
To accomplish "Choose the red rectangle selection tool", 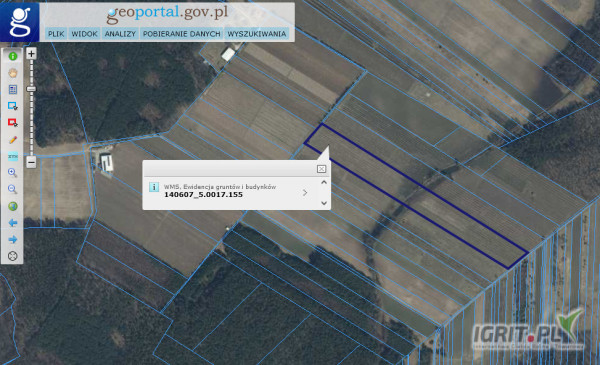I will pos(13,122).
